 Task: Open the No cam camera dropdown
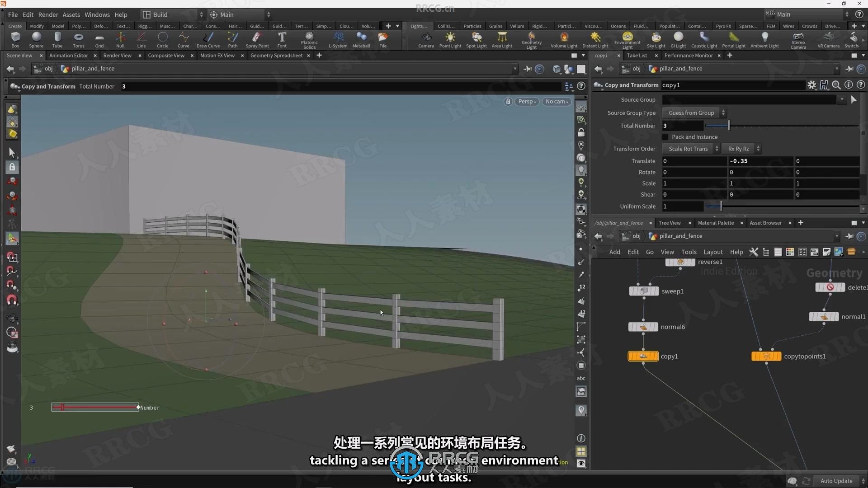pyautogui.click(x=557, y=102)
